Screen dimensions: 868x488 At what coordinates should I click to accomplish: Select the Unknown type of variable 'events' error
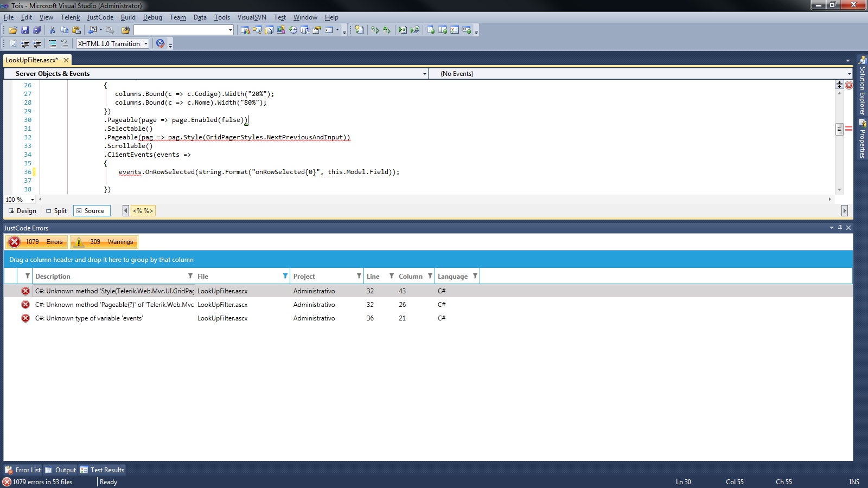(x=89, y=318)
